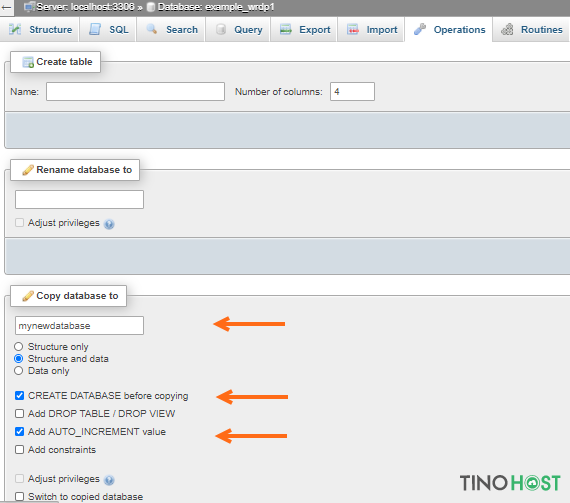The height and width of the screenshot is (503, 570).
Task: Click the Query tab icon
Action: (x=221, y=29)
